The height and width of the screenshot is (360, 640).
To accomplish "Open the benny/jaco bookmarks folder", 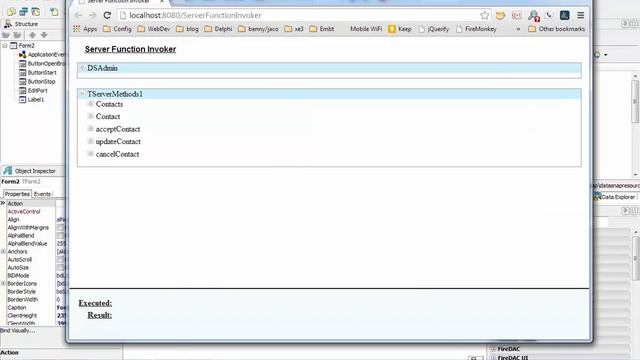I will click(x=258, y=29).
